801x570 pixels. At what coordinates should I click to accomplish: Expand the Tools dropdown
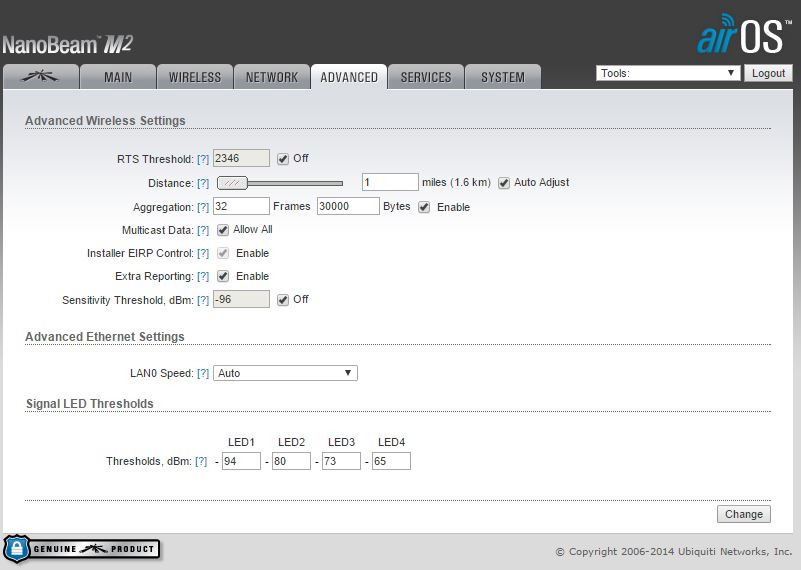[668, 73]
